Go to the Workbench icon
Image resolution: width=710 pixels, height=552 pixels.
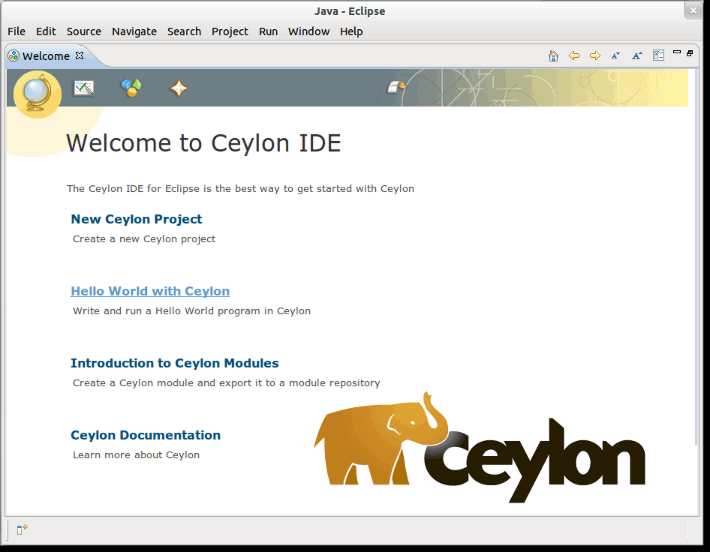(397, 87)
